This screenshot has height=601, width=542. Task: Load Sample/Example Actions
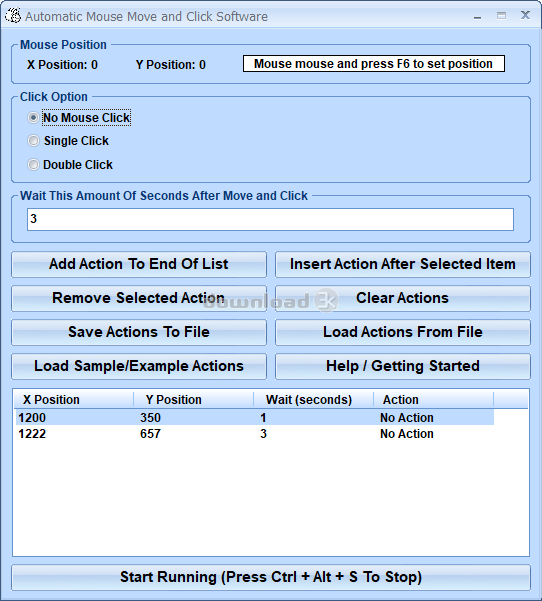point(139,366)
